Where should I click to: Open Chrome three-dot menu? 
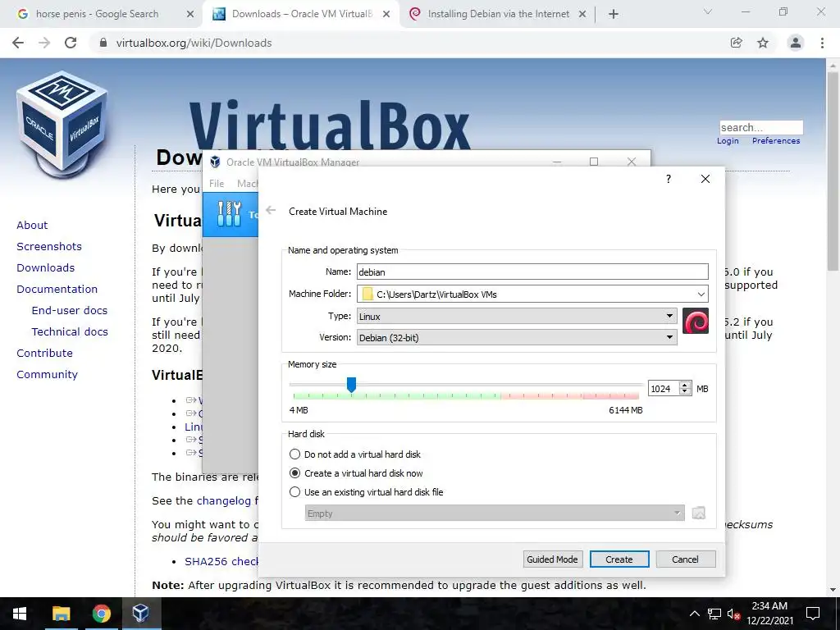[x=822, y=43]
